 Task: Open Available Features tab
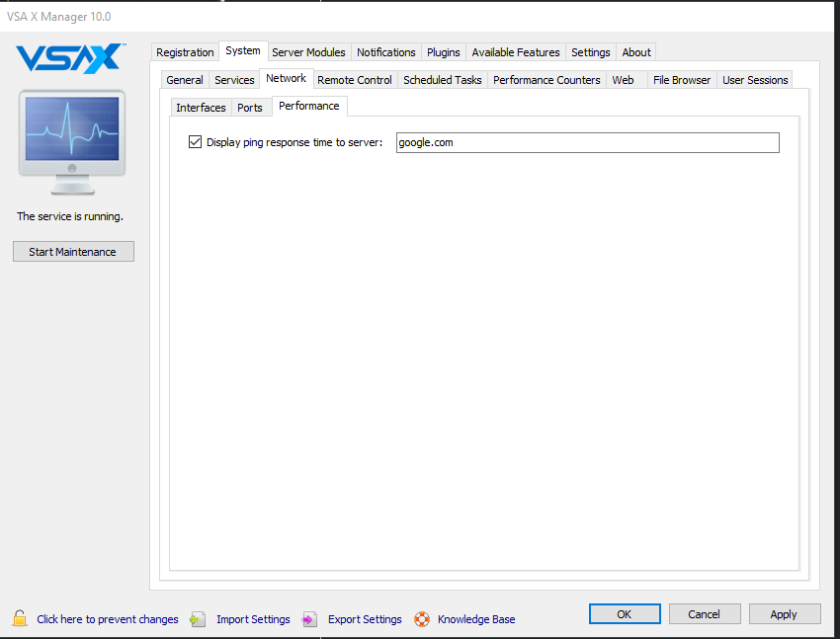coord(515,52)
